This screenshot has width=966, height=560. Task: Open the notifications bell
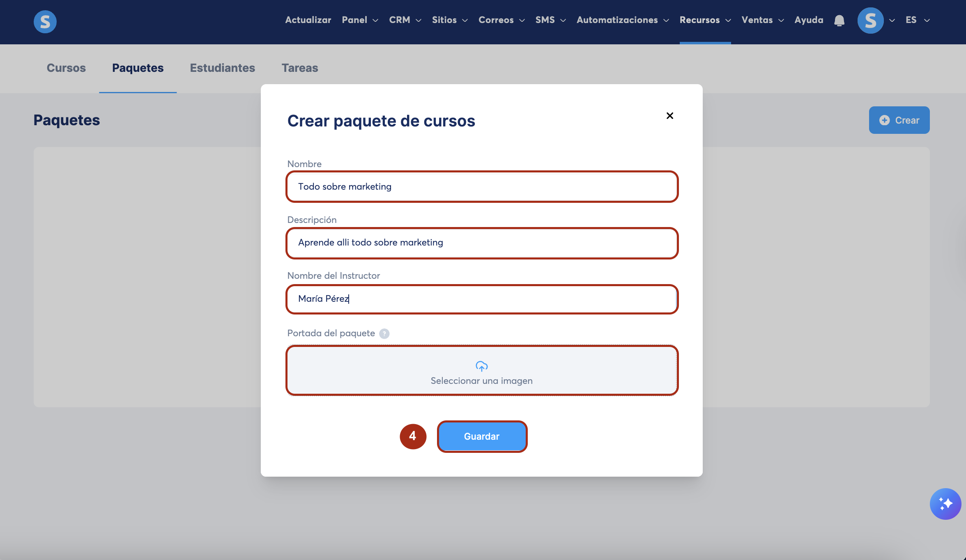pyautogui.click(x=839, y=21)
